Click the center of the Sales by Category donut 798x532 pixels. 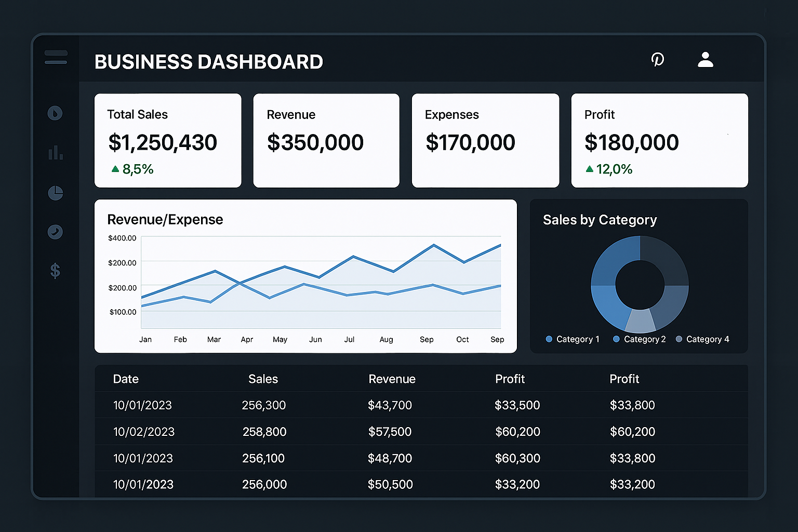(640, 285)
